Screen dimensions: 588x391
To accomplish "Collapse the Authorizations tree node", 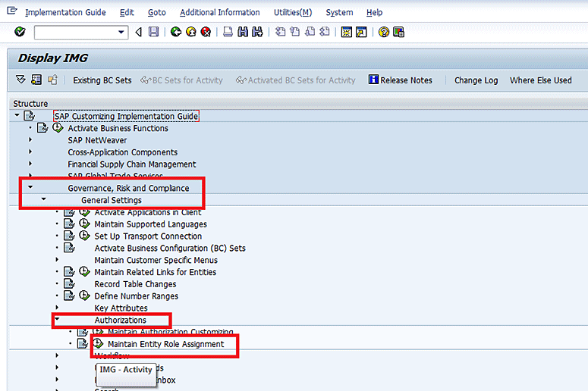I will coord(57,321).
